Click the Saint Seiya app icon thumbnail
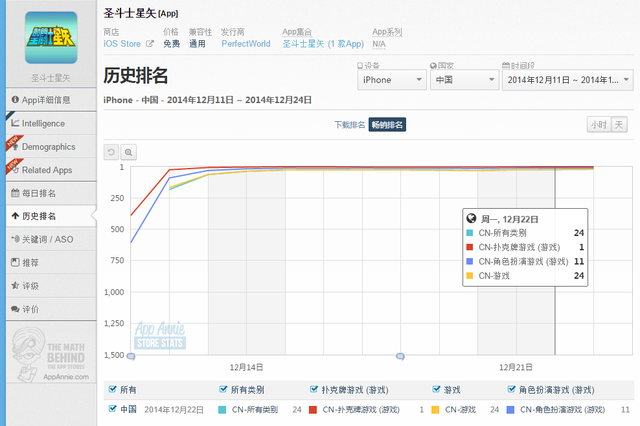Screen dimensions: 640x426 (51, 38)
